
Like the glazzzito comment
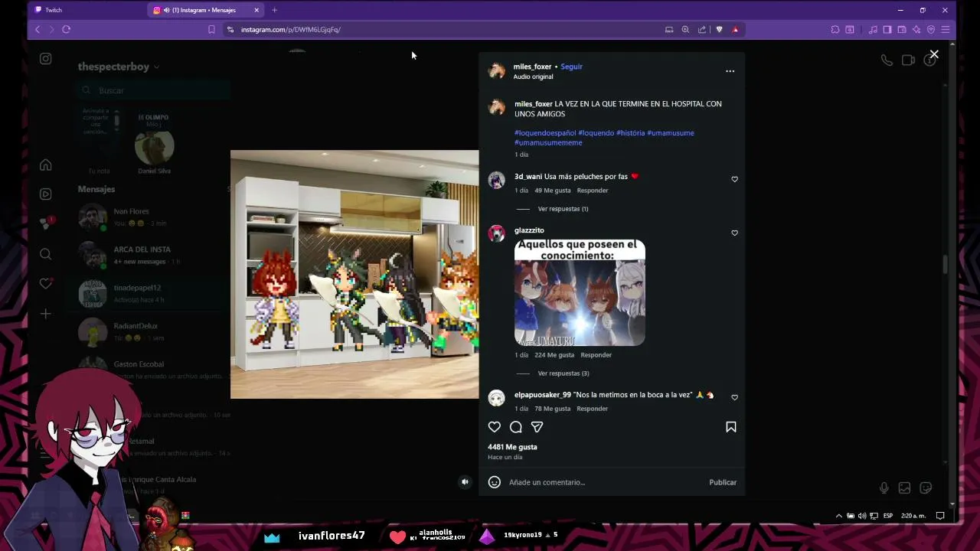(x=734, y=233)
